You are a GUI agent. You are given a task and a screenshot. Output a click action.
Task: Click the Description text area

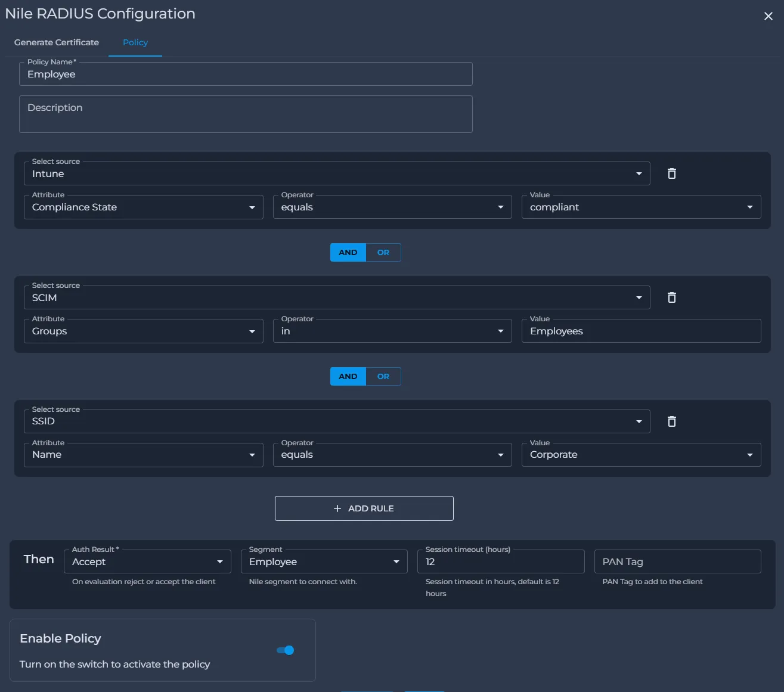pyautogui.click(x=246, y=114)
